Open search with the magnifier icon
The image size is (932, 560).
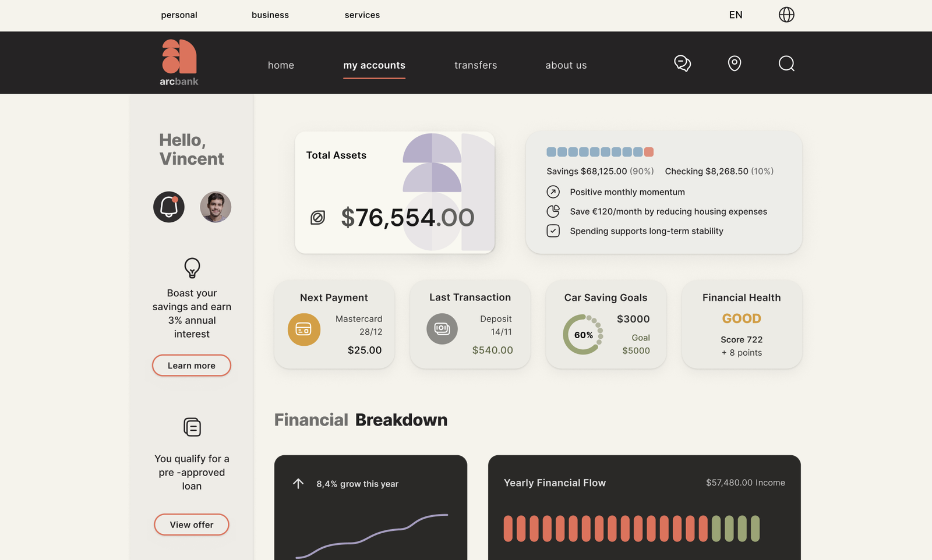tap(786, 63)
